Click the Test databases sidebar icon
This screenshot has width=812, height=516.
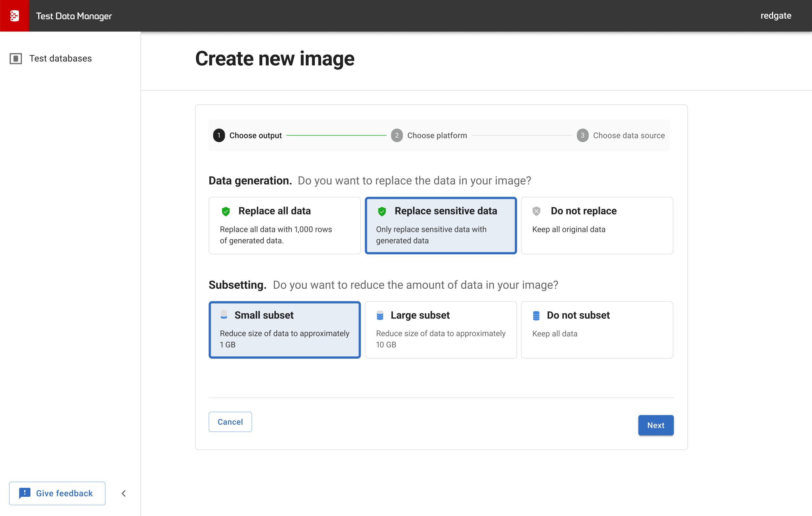(x=16, y=58)
